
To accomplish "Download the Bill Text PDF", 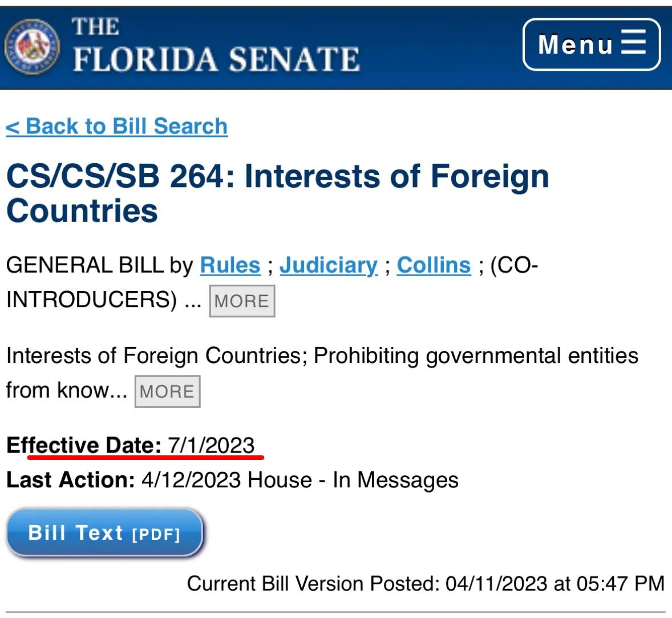I will [x=105, y=533].
